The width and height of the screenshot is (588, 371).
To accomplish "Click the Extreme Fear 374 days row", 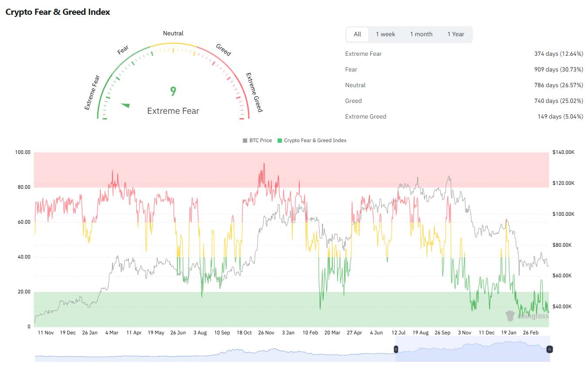I will pos(464,54).
